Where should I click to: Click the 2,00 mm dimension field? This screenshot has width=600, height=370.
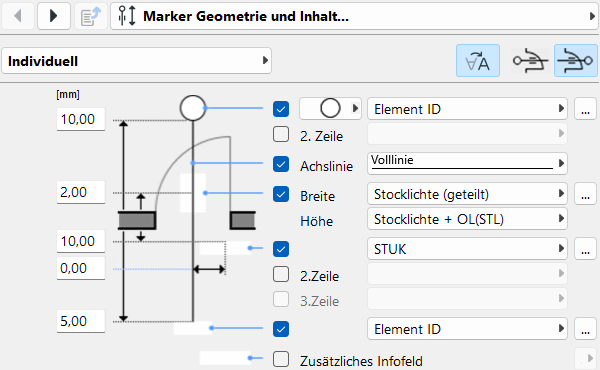click(x=81, y=192)
